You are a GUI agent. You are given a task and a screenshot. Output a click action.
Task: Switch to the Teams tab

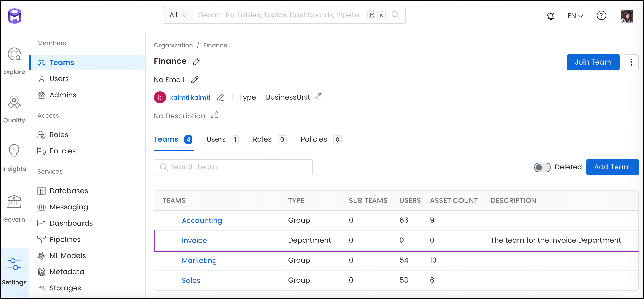coord(174,140)
